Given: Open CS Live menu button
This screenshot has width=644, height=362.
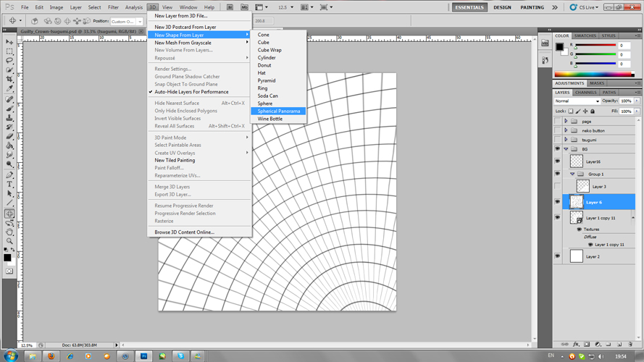Looking at the screenshot, I should point(584,7).
